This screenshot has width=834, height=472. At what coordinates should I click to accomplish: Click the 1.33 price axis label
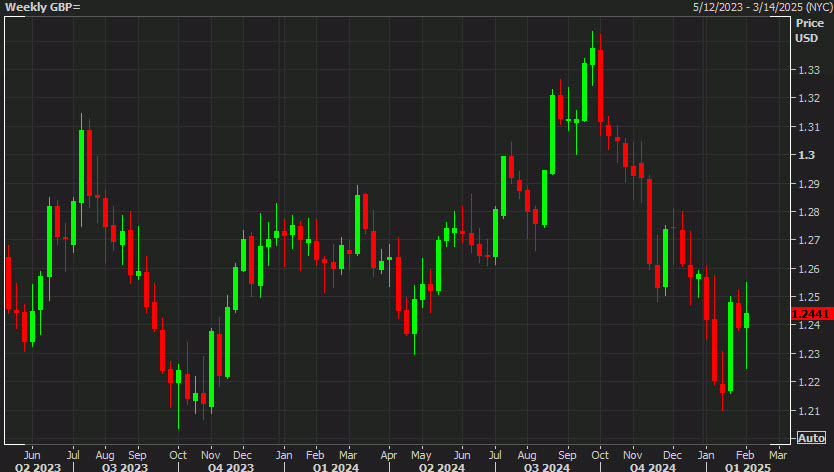click(809, 70)
